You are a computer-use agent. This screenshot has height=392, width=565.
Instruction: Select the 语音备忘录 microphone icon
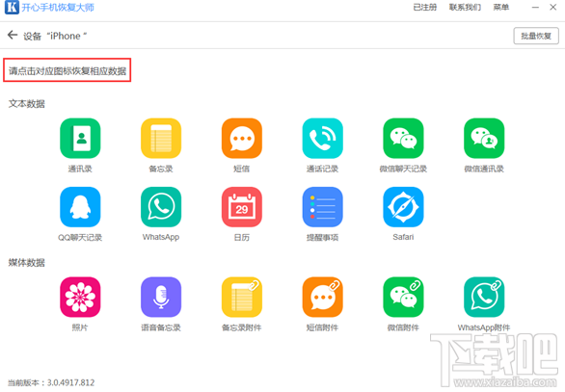161,297
